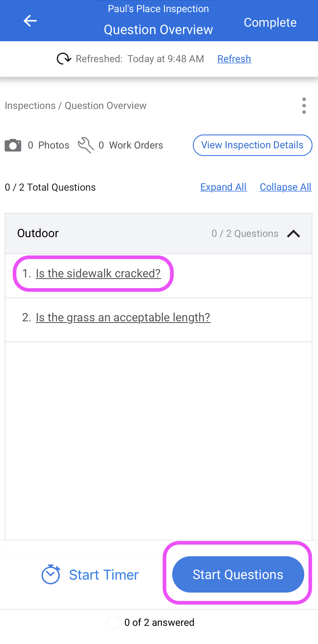Click the 0 Photos count label
The image size is (318, 644).
(49, 145)
